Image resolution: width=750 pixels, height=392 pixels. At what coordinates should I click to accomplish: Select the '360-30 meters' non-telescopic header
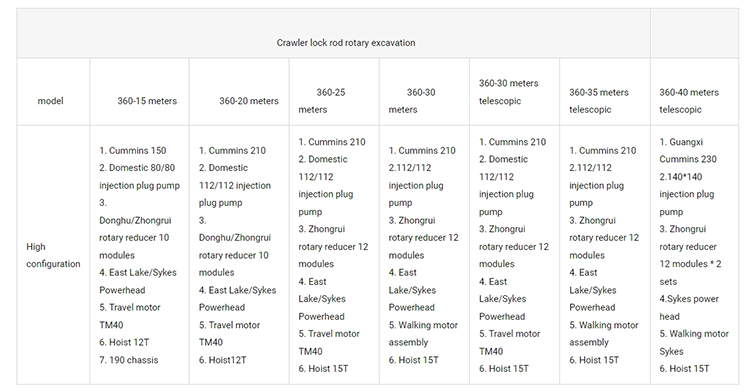pos(412,101)
